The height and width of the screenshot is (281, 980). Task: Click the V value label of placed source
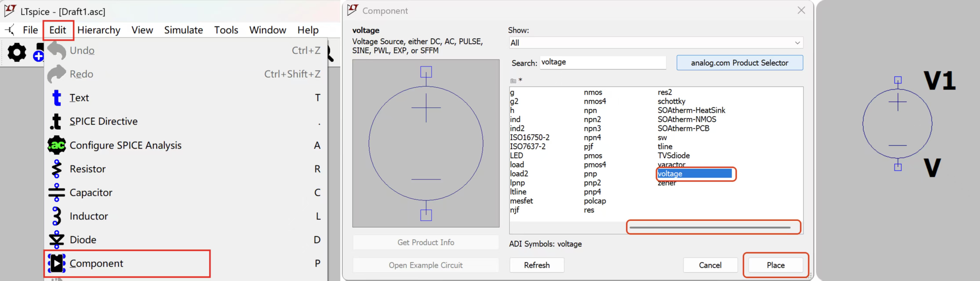[x=932, y=168]
